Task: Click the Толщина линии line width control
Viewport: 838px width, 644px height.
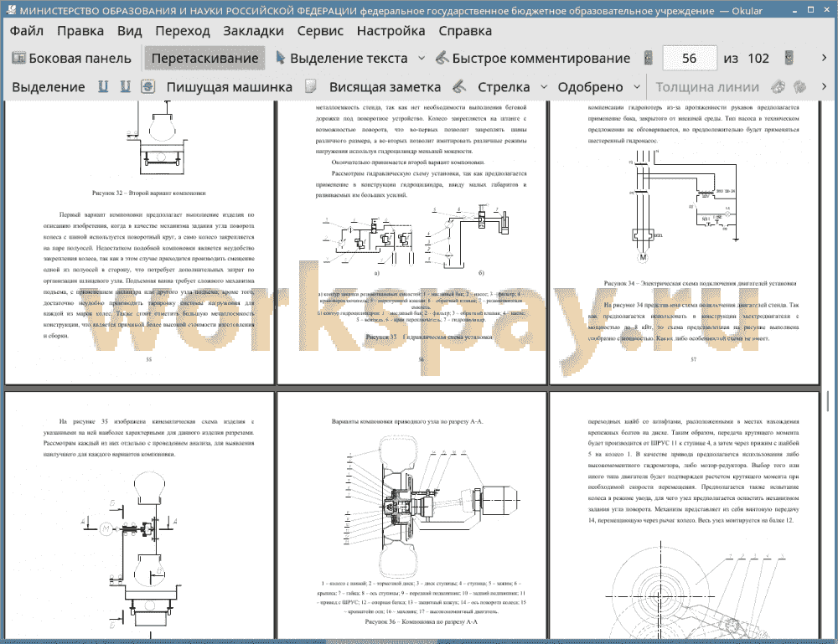Action: 707,87
